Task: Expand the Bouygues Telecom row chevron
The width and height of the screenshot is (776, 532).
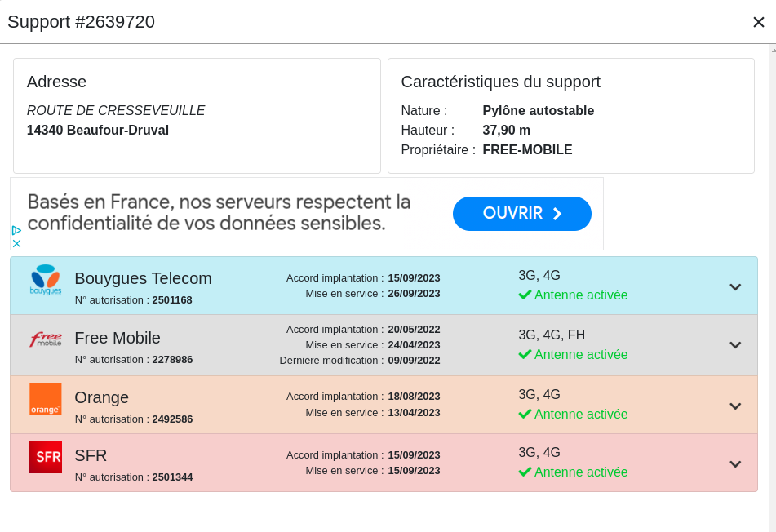Action: pos(734,286)
